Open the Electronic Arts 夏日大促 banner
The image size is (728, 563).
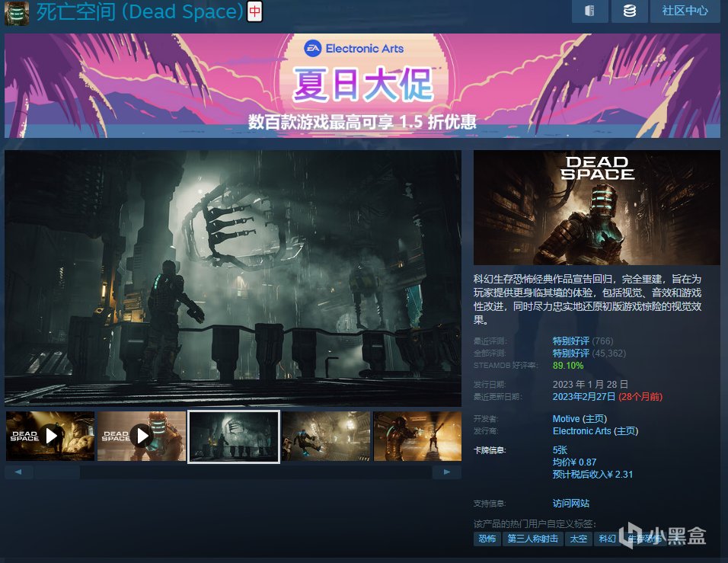click(362, 85)
